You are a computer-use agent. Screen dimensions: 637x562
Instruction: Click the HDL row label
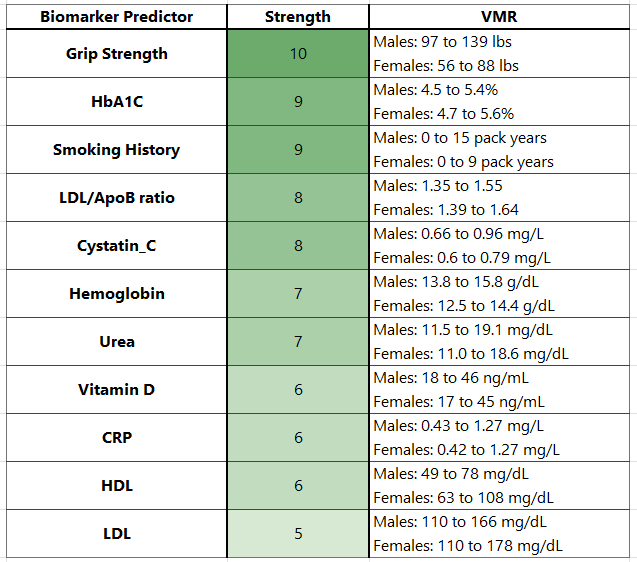tap(116, 486)
